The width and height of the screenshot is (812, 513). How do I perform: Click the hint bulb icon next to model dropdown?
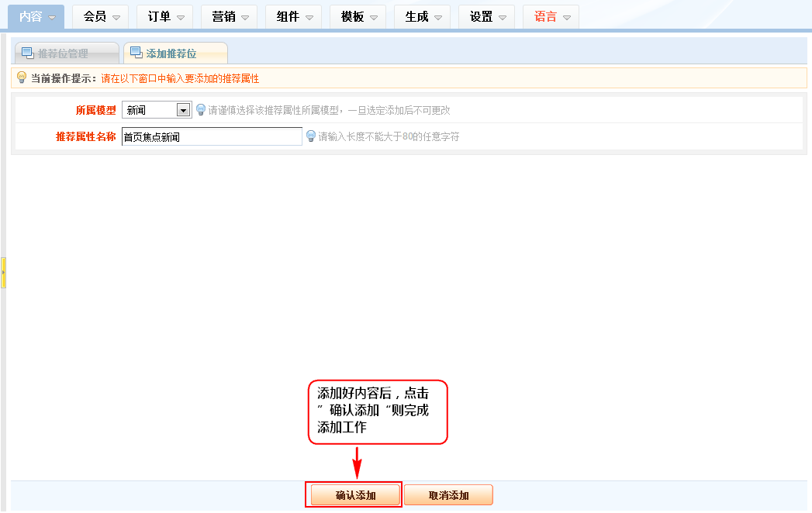point(201,110)
